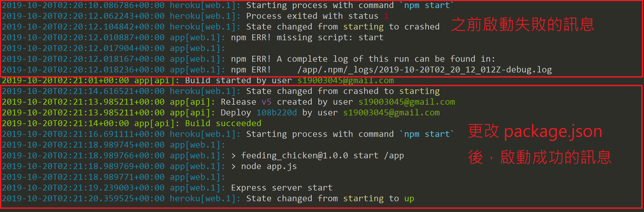Screen dimensions: 644x212
Task: Click email in 'Build started by user' line
Action: tap(346, 81)
